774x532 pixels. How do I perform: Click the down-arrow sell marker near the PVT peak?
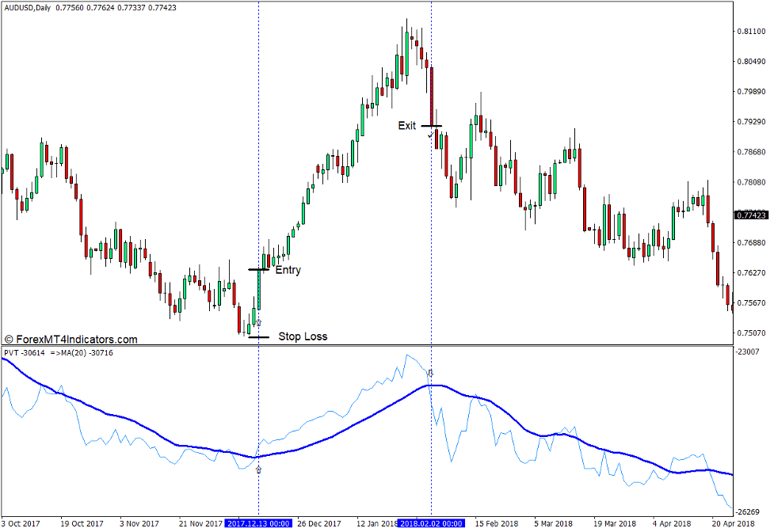pyautogui.click(x=430, y=373)
